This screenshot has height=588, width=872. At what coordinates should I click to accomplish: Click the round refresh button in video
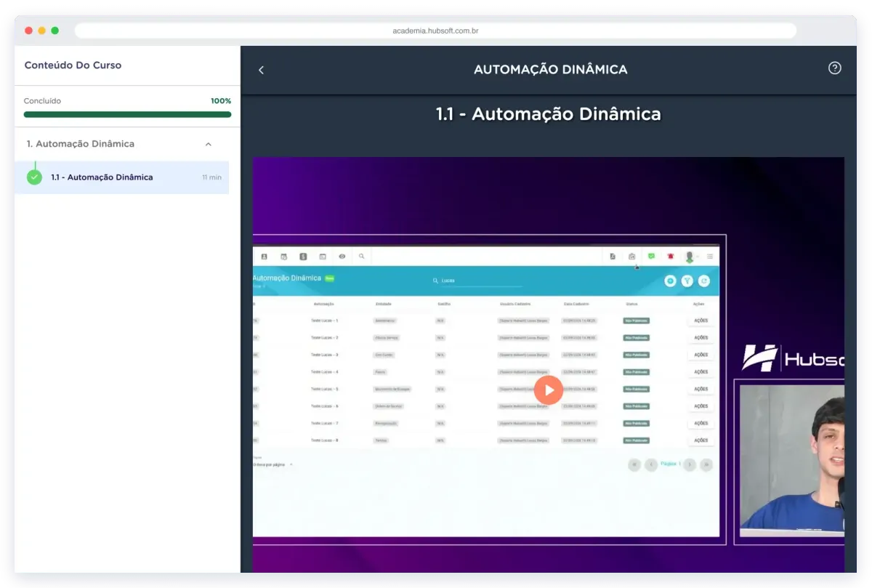pyautogui.click(x=704, y=281)
